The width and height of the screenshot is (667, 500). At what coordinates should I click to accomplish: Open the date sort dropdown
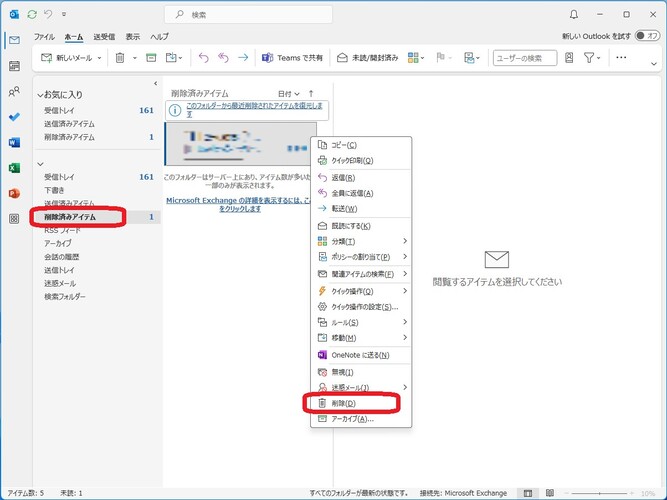point(289,94)
